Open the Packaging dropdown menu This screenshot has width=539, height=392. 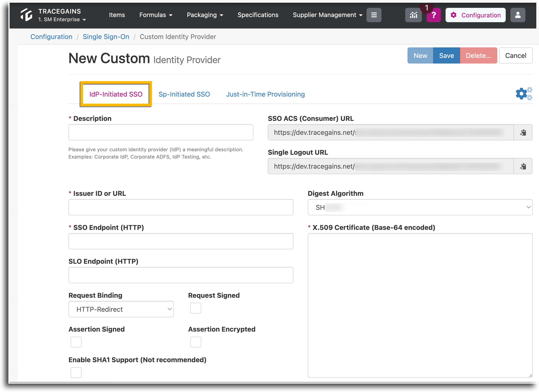205,15
